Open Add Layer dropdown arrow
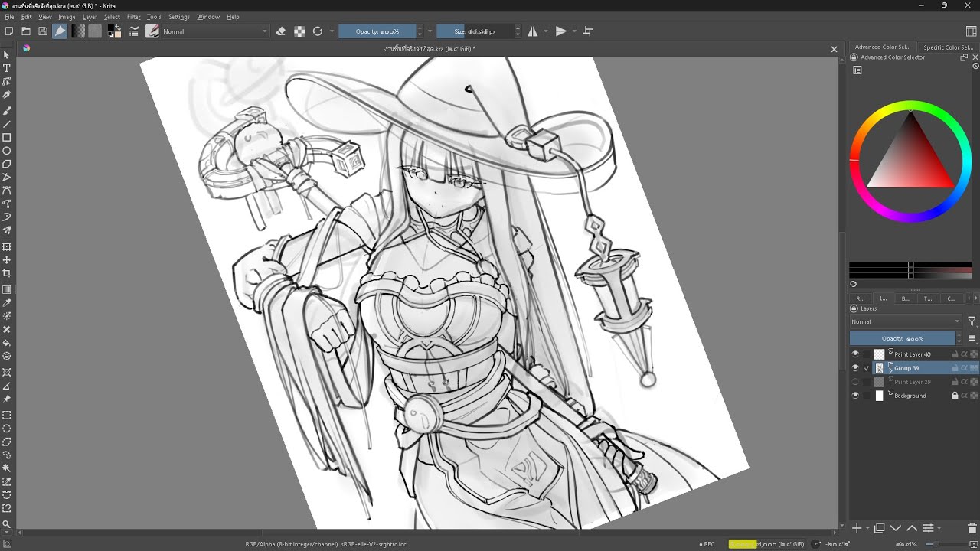The height and width of the screenshot is (551, 980). (x=867, y=528)
